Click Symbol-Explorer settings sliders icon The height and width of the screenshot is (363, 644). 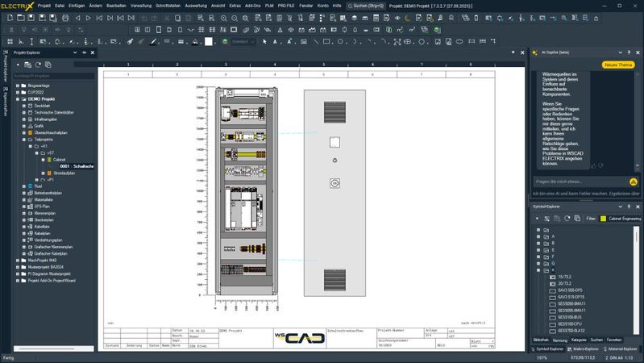click(x=546, y=219)
